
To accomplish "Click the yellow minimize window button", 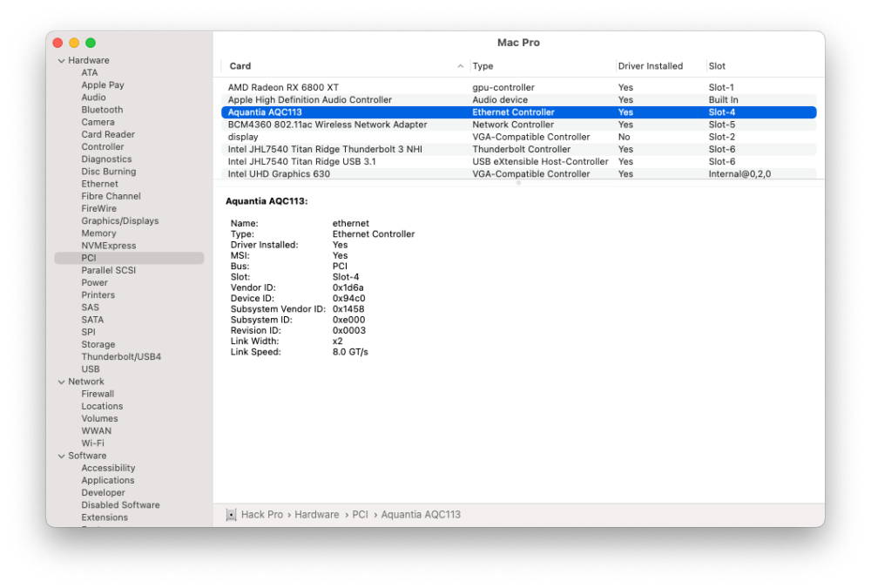I will pos(74,43).
